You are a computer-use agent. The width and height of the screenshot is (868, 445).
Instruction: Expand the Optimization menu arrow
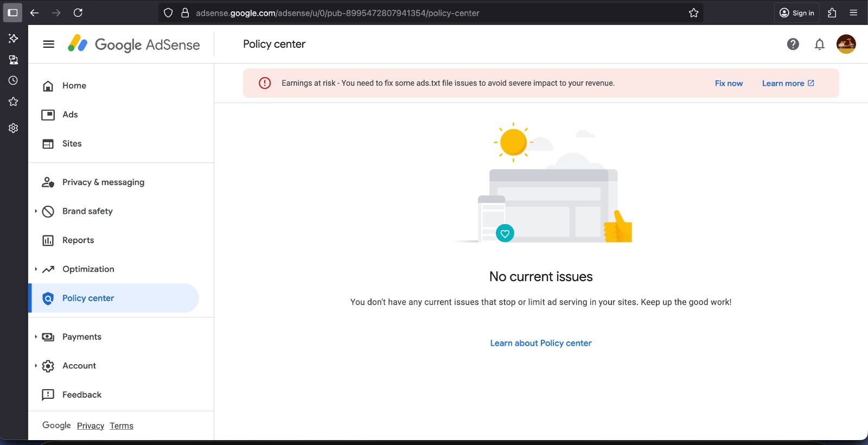[36, 269]
